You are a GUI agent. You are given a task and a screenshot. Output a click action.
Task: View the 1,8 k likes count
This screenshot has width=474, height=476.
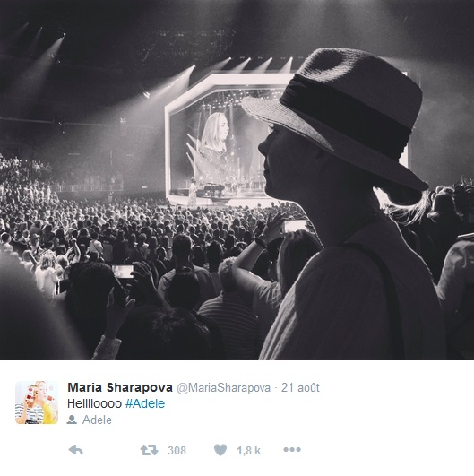coord(248,451)
